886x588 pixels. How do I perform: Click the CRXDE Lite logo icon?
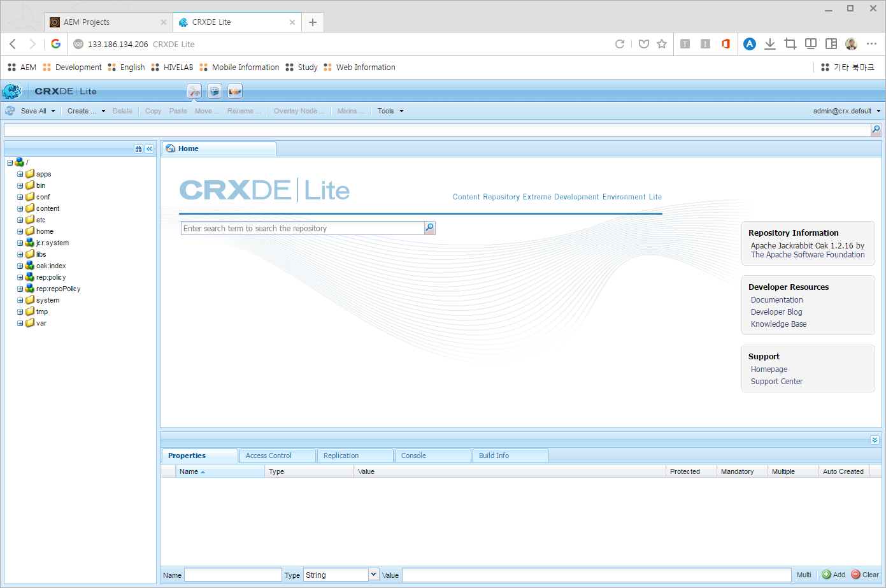pos(12,91)
